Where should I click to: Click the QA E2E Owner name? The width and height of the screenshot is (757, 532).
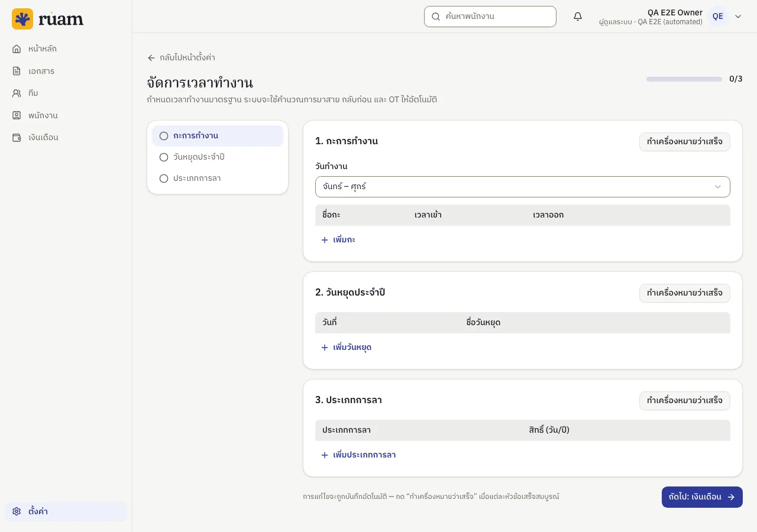(675, 12)
